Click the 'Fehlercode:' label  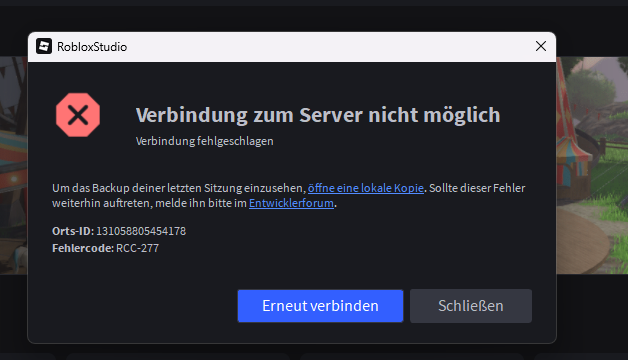[83, 248]
